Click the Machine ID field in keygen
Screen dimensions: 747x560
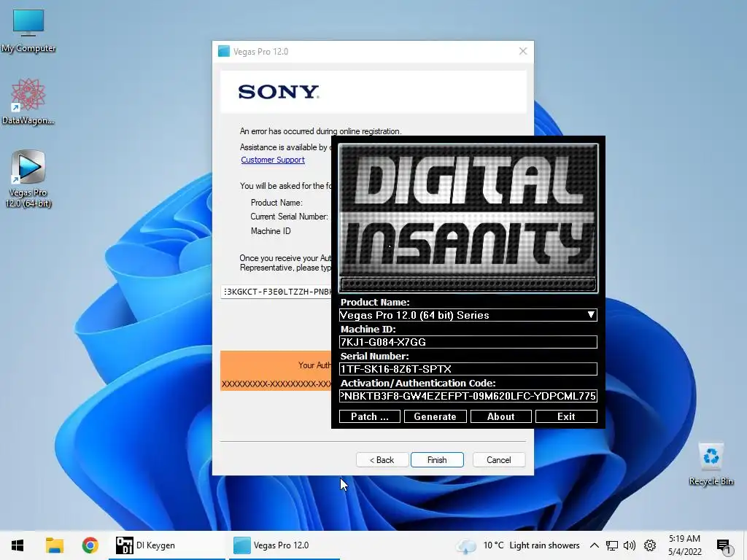click(468, 342)
